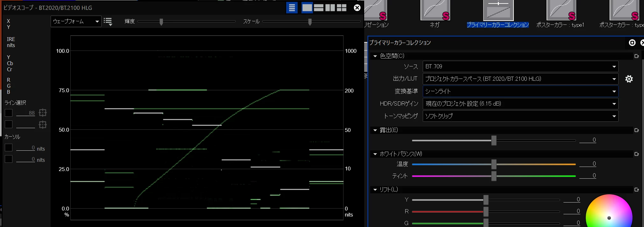
Task: Enable second カーソル checkbox
Action: 9,159
